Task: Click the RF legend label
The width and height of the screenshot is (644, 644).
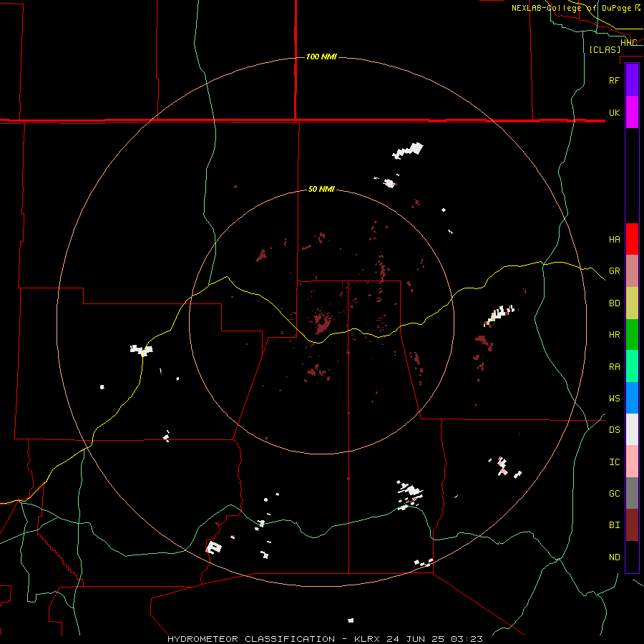Action: (x=614, y=80)
